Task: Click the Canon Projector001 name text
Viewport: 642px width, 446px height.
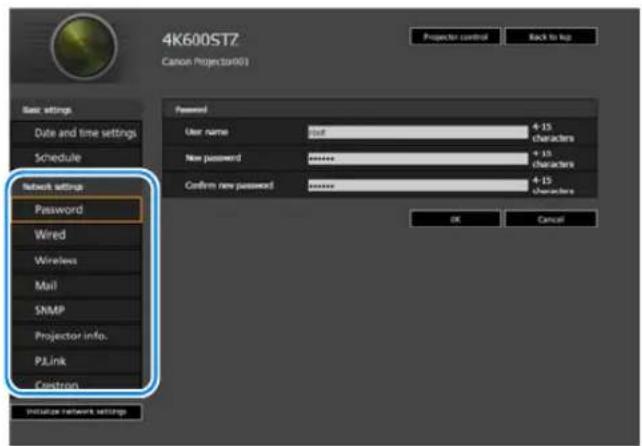Action: pos(205,61)
